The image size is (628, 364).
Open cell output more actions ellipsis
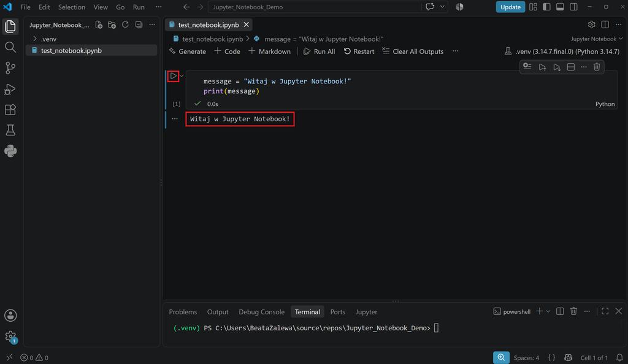[x=175, y=119]
